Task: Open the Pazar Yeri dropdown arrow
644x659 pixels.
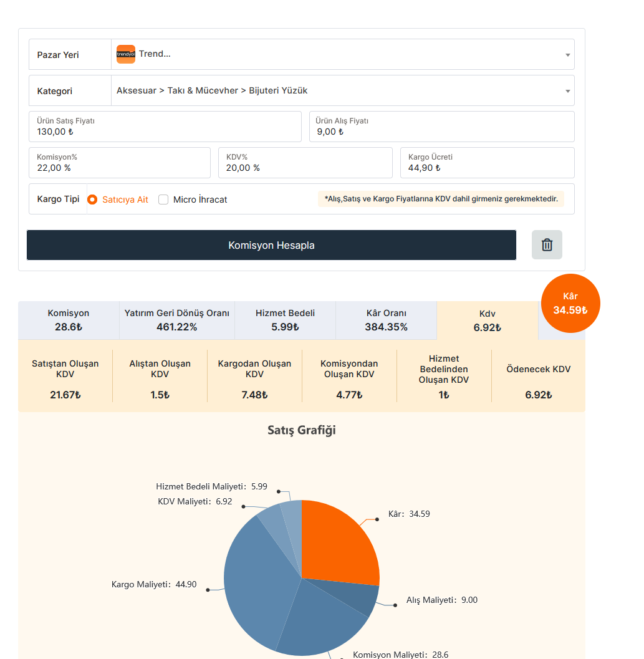Action: 567,55
